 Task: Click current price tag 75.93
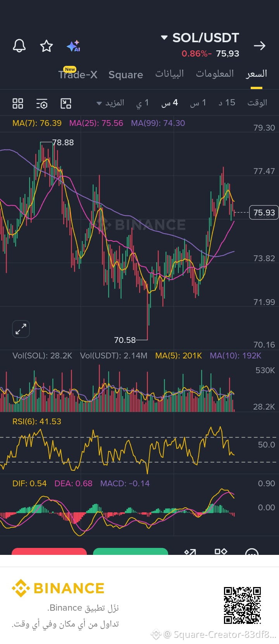click(264, 212)
